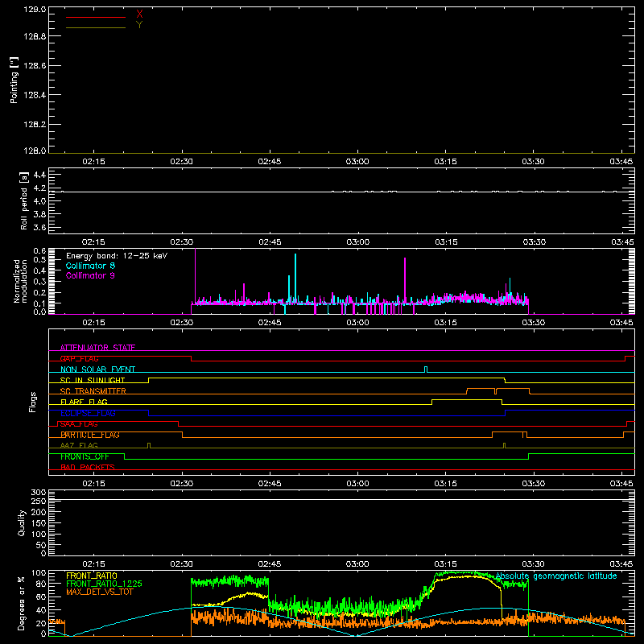Click tall cyan Collimator 8 spike near 02:49
The image size is (644, 644).
295,277
